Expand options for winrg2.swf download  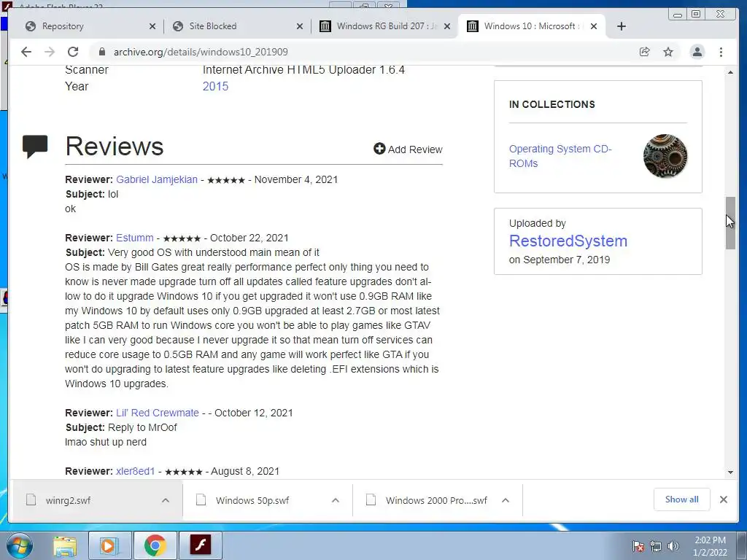(166, 500)
